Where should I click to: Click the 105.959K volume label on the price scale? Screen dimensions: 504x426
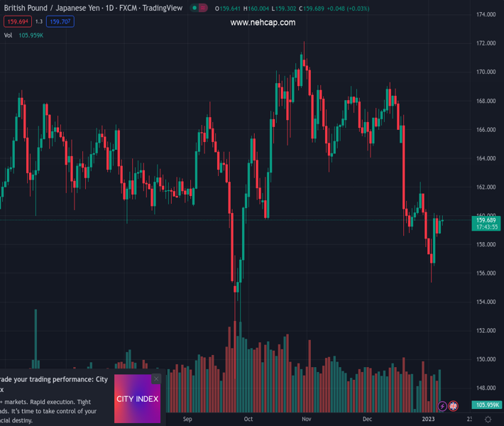tap(486, 405)
